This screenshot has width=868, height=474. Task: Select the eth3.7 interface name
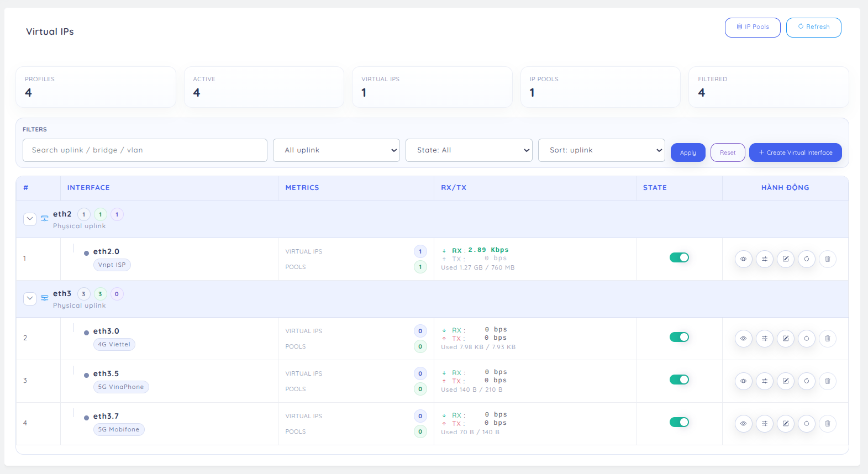pos(106,417)
